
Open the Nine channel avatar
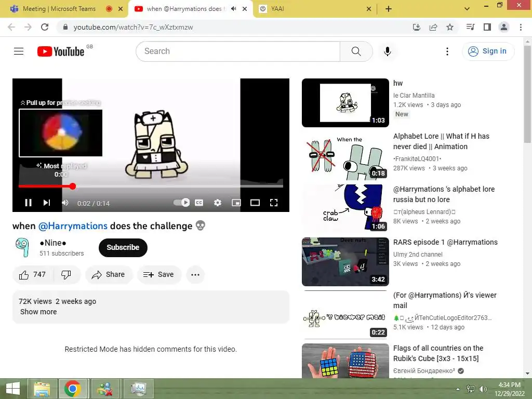click(x=22, y=247)
